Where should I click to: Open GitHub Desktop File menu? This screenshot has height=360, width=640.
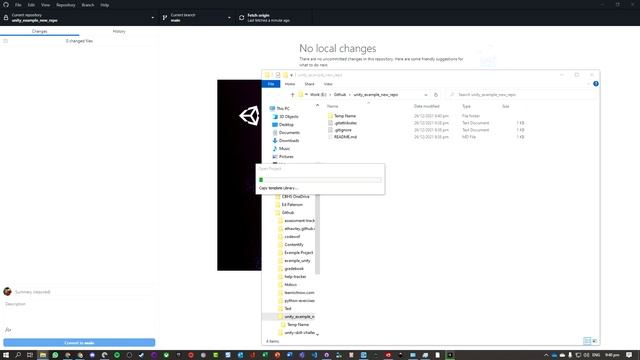pyautogui.click(x=18, y=5)
